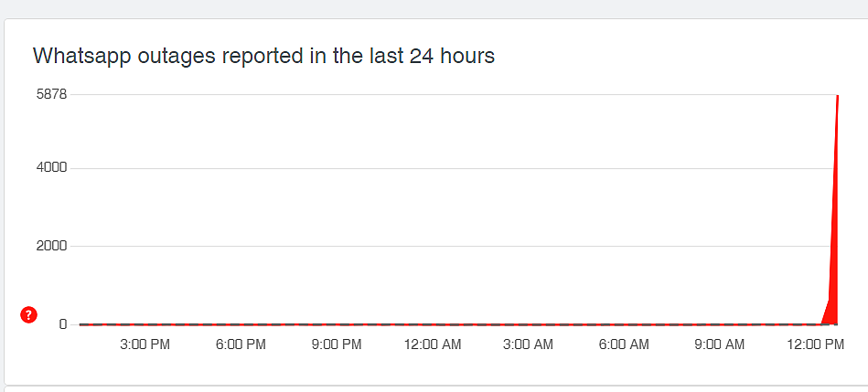
Task: Click the top gridline at 5878 level
Action: (454, 94)
